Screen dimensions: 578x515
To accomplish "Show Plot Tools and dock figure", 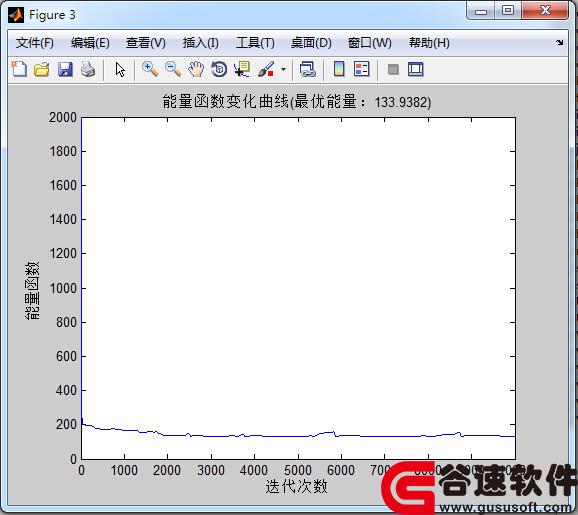I will click(x=415, y=69).
